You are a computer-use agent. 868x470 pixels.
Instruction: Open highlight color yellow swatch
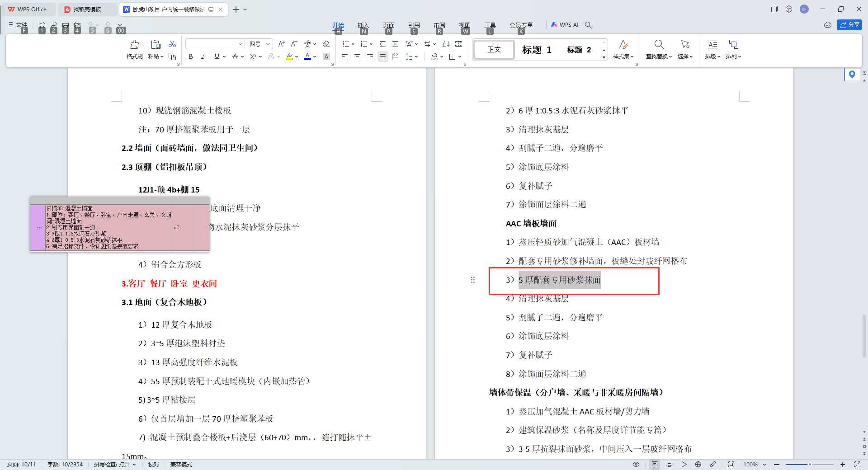point(289,56)
